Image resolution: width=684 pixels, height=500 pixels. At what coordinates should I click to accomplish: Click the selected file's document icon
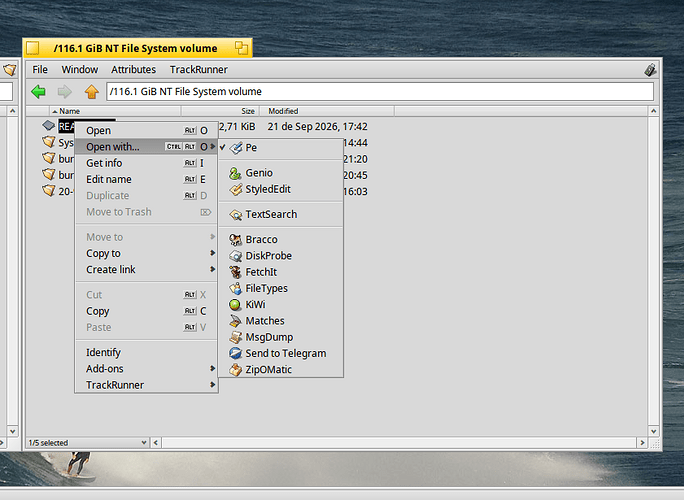pos(48,126)
